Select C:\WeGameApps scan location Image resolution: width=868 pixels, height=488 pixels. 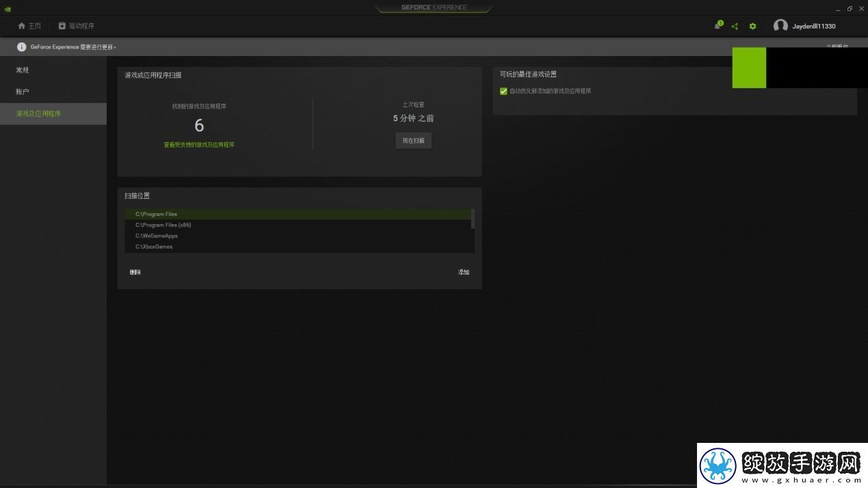(x=298, y=236)
